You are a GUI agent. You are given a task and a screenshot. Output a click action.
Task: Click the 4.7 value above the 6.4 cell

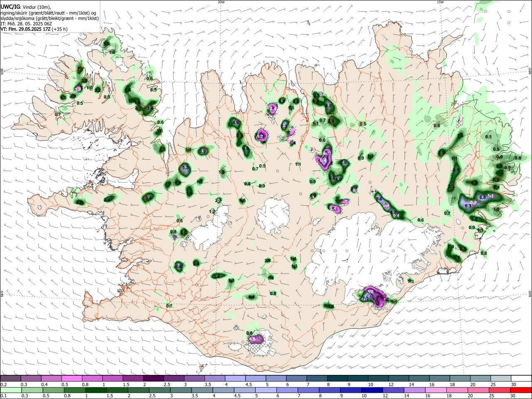[x=326, y=153]
